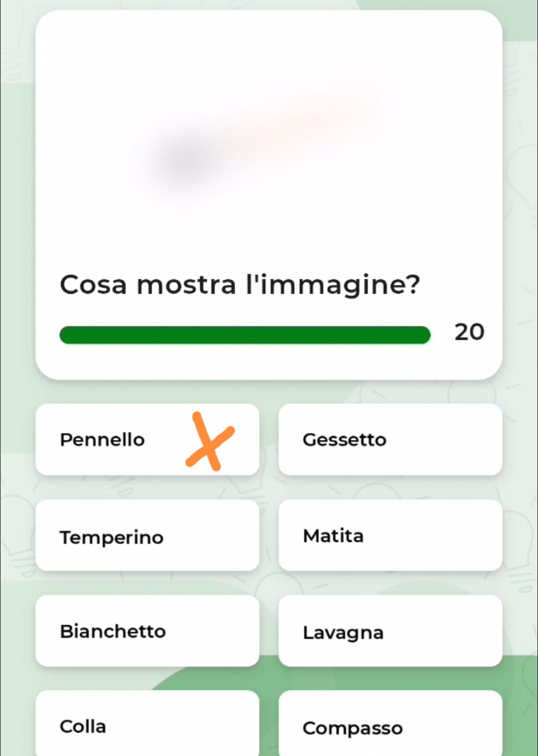Answer with "Matita"
This screenshot has width=538, height=756.
point(390,536)
